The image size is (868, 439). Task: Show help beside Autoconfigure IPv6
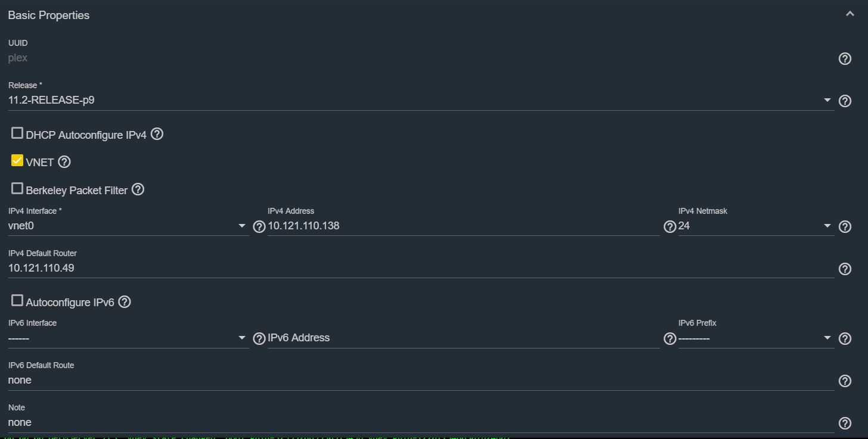(125, 301)
